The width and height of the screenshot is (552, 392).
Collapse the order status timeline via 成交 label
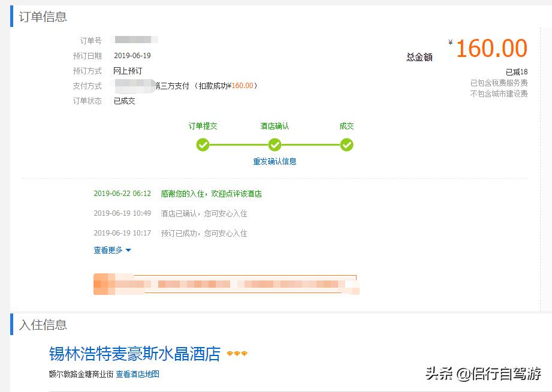(346, 126)
